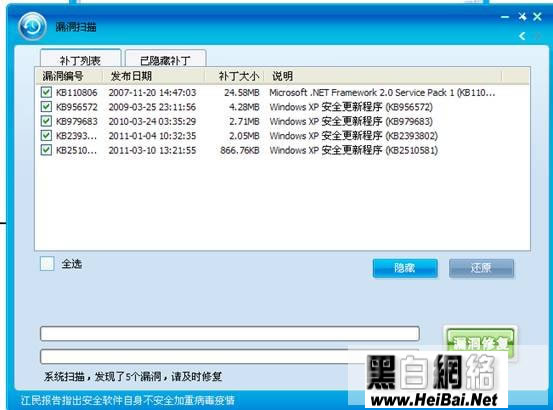
Task: Click the back arrow icon in title area
Action: [522, 36]
